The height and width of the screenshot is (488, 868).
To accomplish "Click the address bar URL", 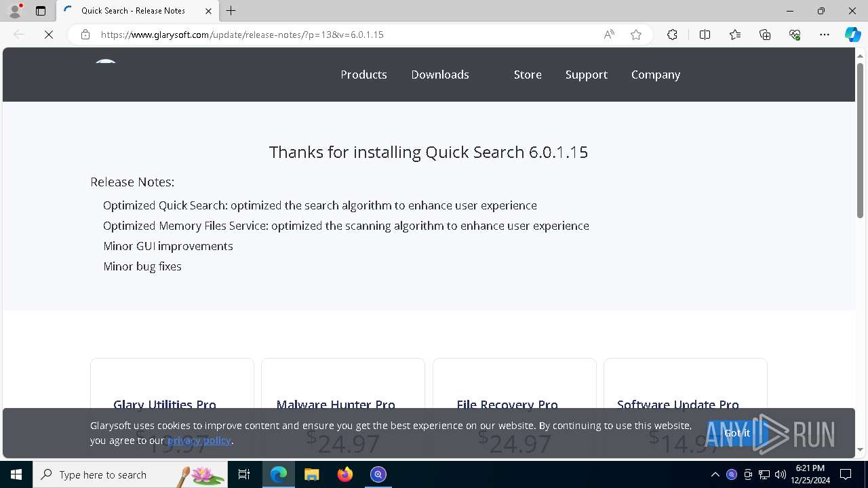I will click(242, 35).
